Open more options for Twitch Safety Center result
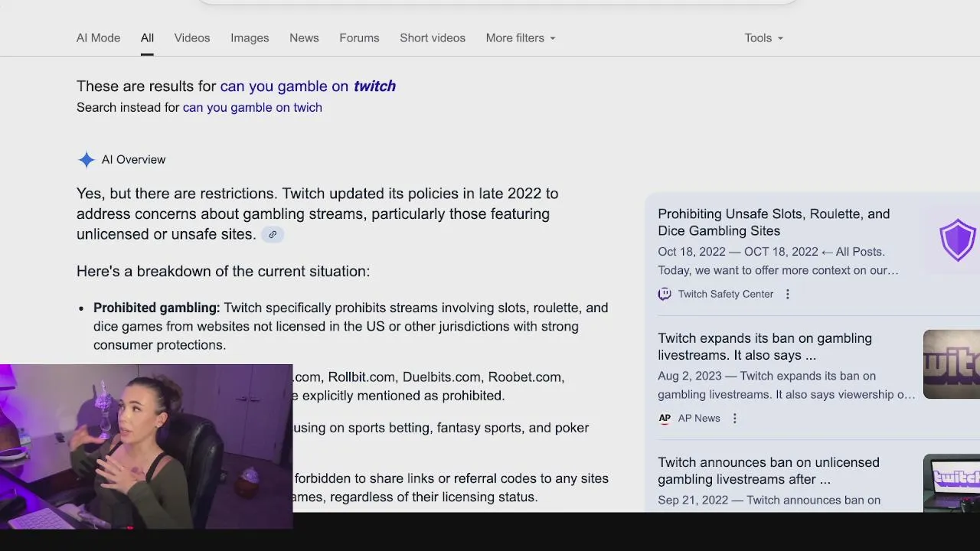The image size is (980, 551). [787, 294]
